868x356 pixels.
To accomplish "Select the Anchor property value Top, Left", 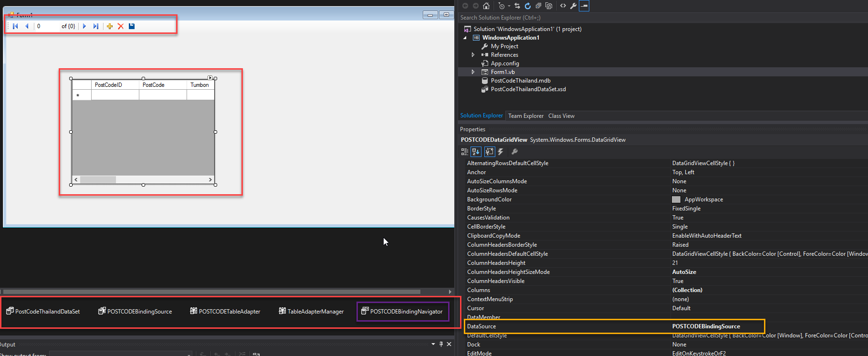I will (683, 172).
